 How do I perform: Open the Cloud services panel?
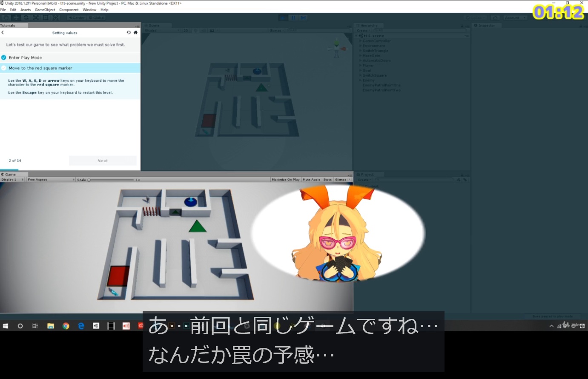point(495,18)
